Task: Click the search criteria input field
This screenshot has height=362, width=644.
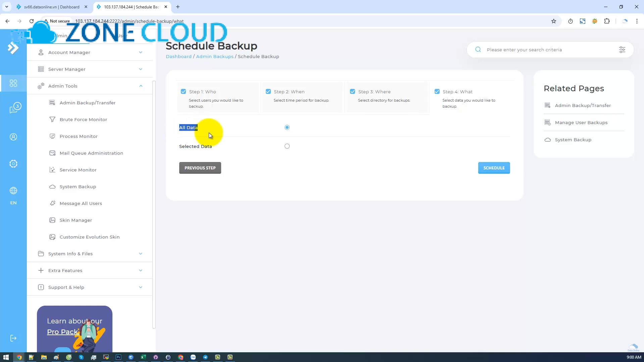Action: 537,49
